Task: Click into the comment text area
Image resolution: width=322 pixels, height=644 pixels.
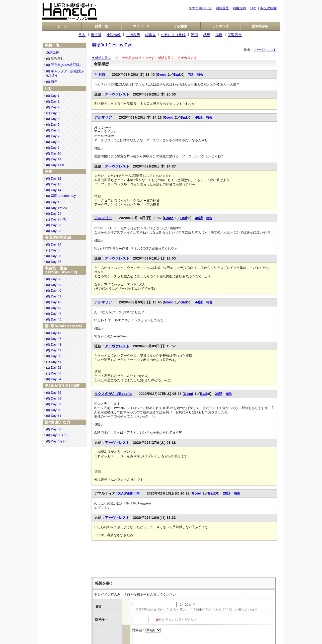Action: pos(201,638)
